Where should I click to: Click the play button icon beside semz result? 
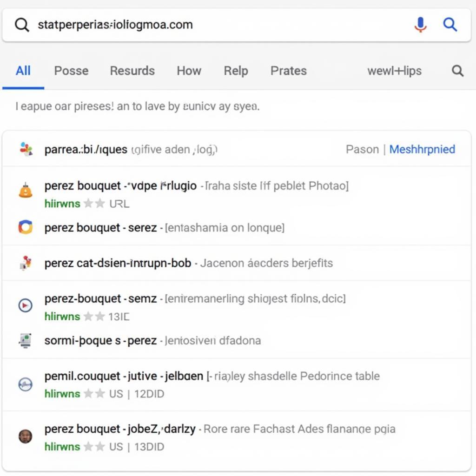click(26, 305)
